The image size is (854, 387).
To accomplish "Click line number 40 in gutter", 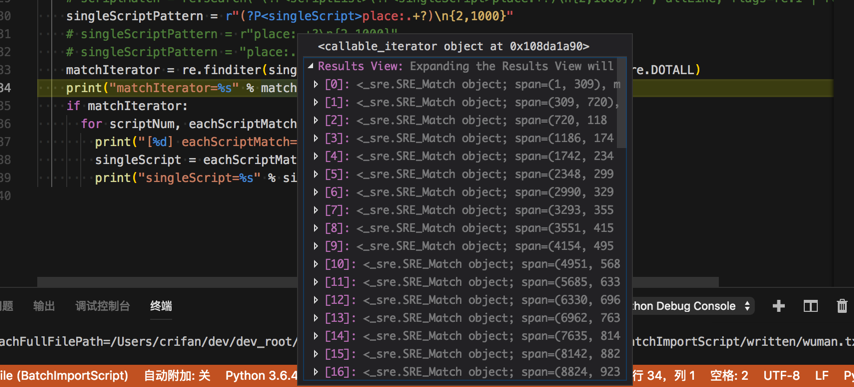I will [x=5, y=195].
